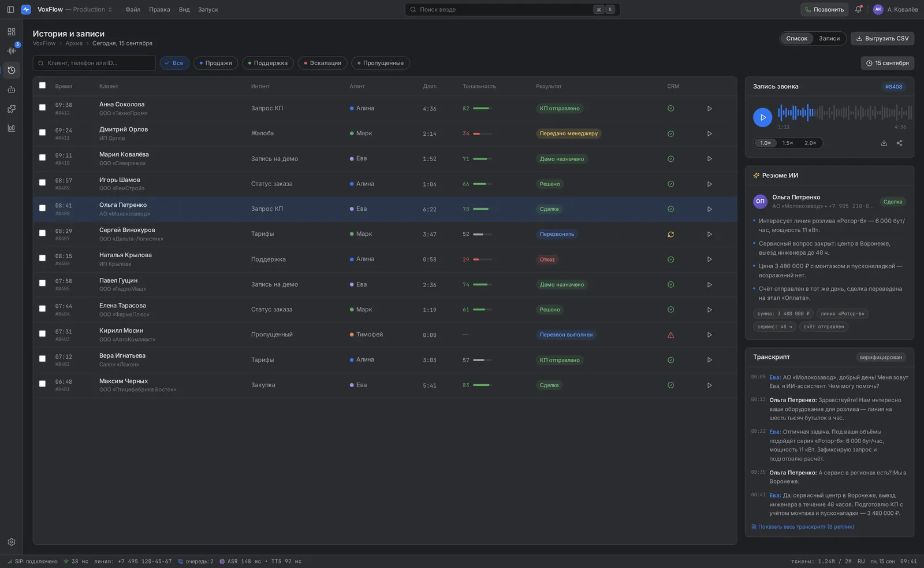The width and height of the screenshot is (924, 568).
Task: Open А. Ковалёв user account menu
Action: [x=895, y=9]
